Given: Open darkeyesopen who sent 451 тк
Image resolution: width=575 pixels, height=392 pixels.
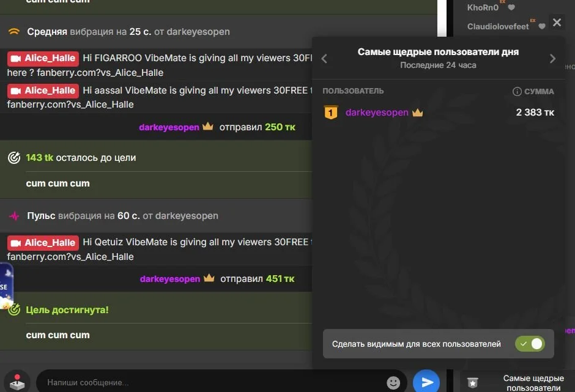Looking at the screenshot, I should tap(170, 279).
